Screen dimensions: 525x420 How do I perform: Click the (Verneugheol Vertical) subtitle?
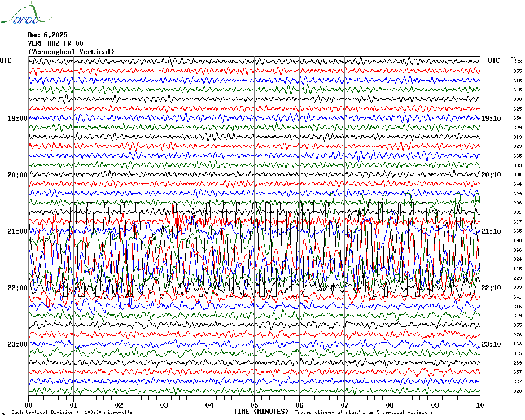tap(71, 52)
